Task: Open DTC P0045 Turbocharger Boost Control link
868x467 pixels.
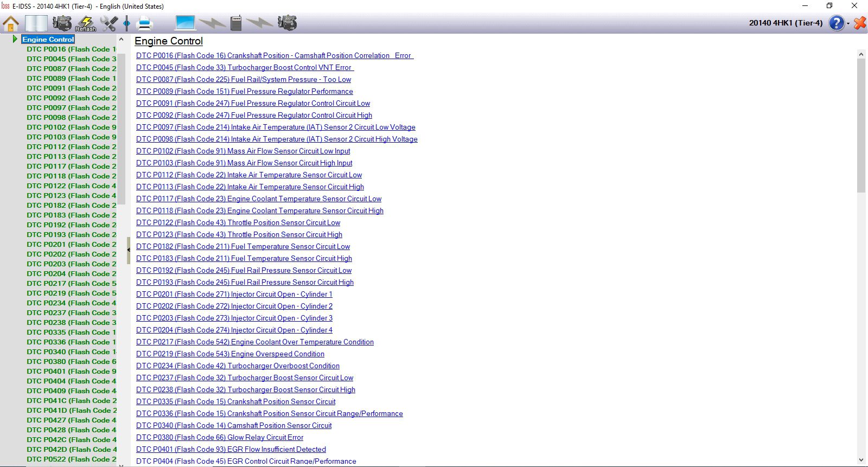Action: point(245,67)
